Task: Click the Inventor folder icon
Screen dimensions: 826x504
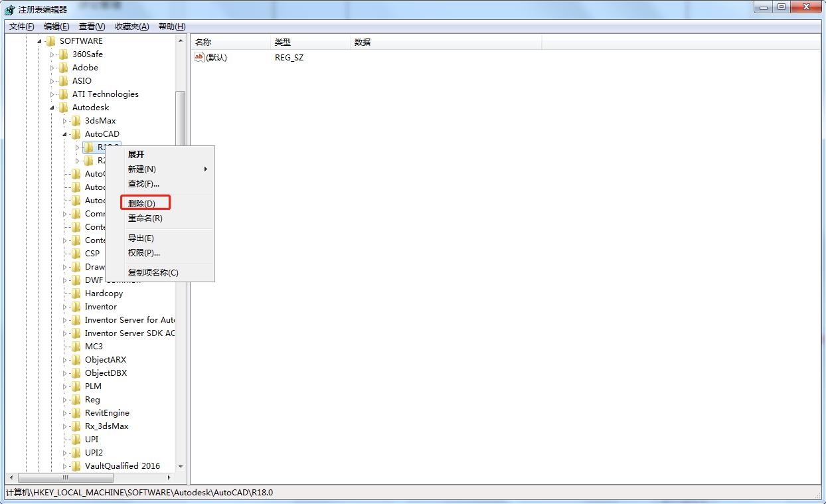Action: tap(76, 307)
